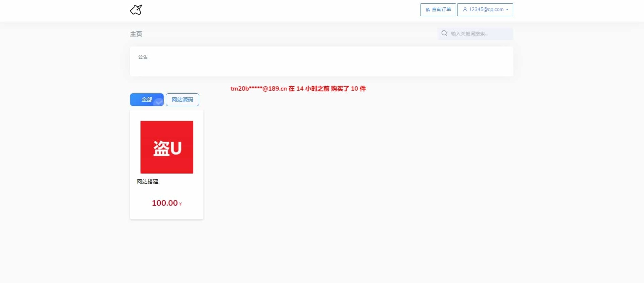Image resolution: width=644 pixels, height=283 pixels.
Task: Focus the keyword search input field
Action: (475, 34)
